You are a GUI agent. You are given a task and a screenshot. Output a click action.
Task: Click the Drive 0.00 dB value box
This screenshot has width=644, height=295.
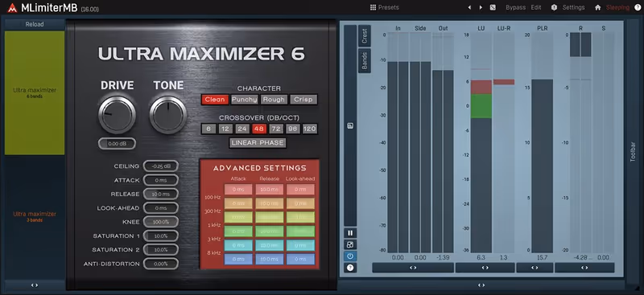pos(117,144)
